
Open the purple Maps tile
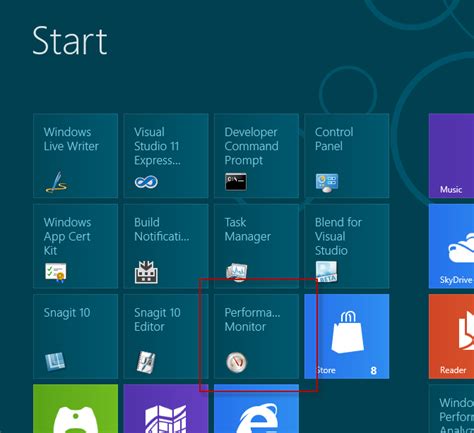[x=166, y=409]
